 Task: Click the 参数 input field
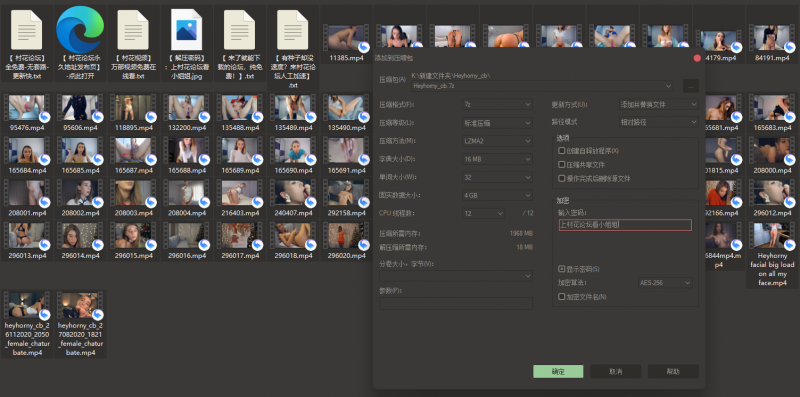click(456, 303)
